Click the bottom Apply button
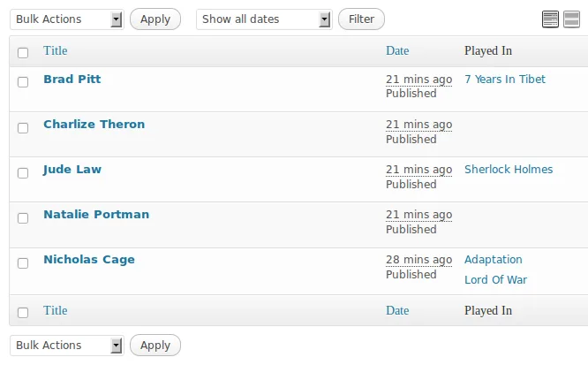This screenshot has width=588, height=365. pyautogui.click(x=155, y=345)
